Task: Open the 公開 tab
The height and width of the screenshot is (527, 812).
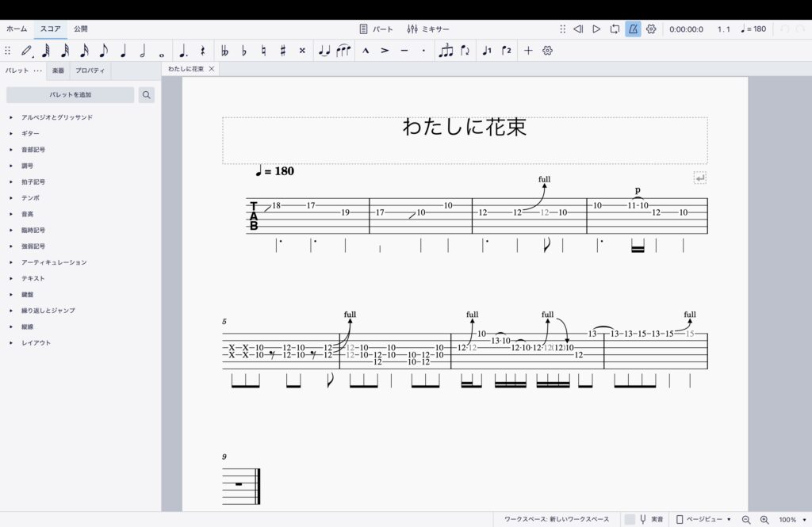Action: point(80,29)
